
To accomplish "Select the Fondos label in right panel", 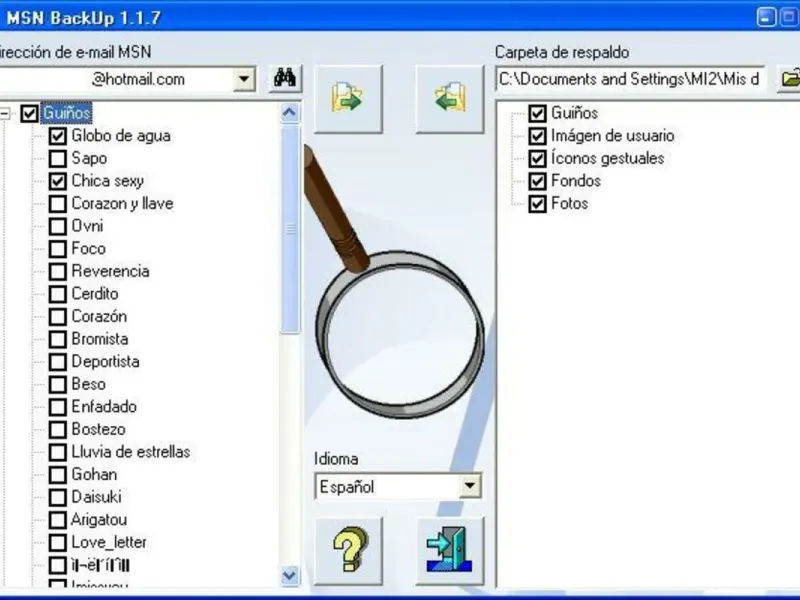I will (x=576, y=181).
